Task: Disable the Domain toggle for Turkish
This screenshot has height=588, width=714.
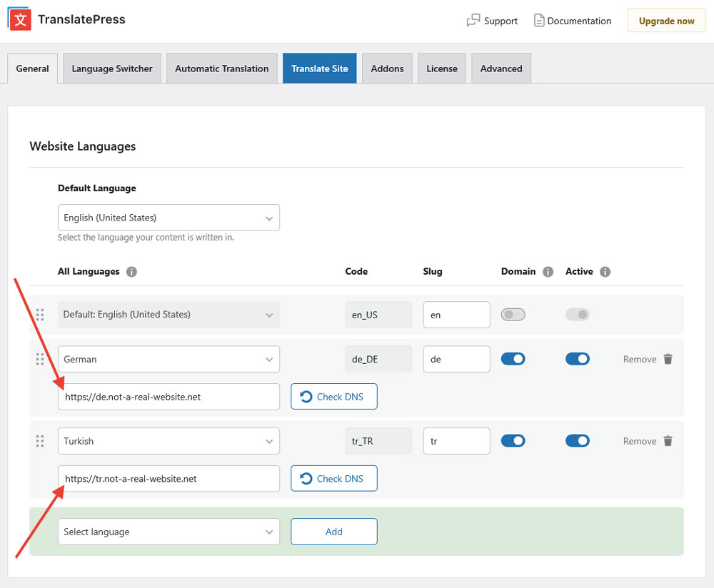Action: [513, 440]
